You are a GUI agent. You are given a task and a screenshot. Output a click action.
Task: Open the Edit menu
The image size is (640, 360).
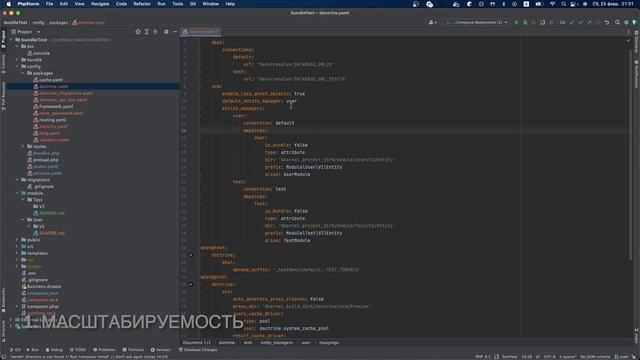coord(64,4)
